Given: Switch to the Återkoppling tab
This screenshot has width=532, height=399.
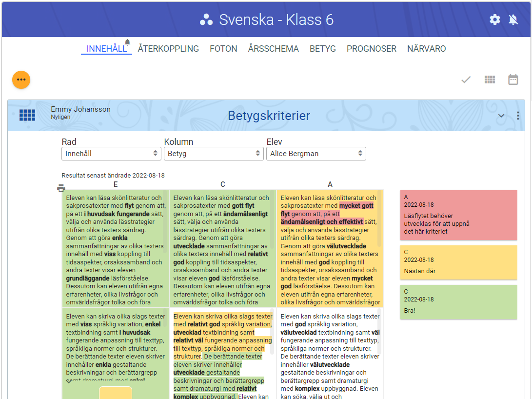Looking at the screenshot, I should (x=168, y=49).
